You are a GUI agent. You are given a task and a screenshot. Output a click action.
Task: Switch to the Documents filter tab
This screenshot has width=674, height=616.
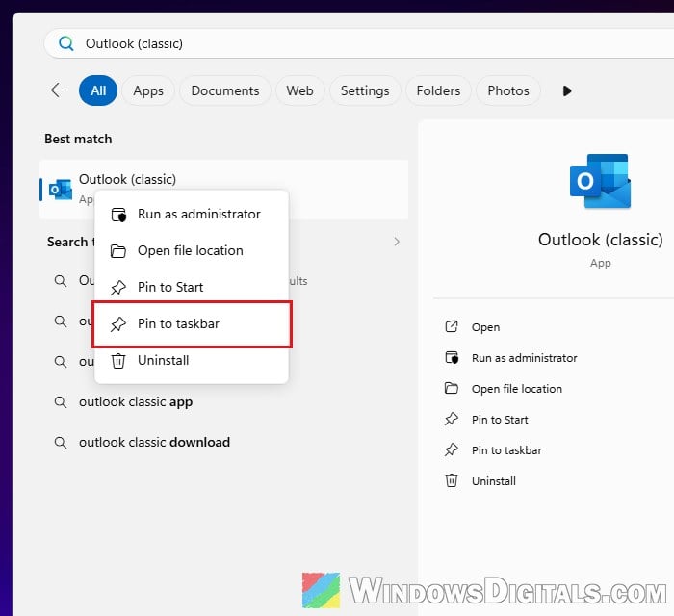coord(225,90)
